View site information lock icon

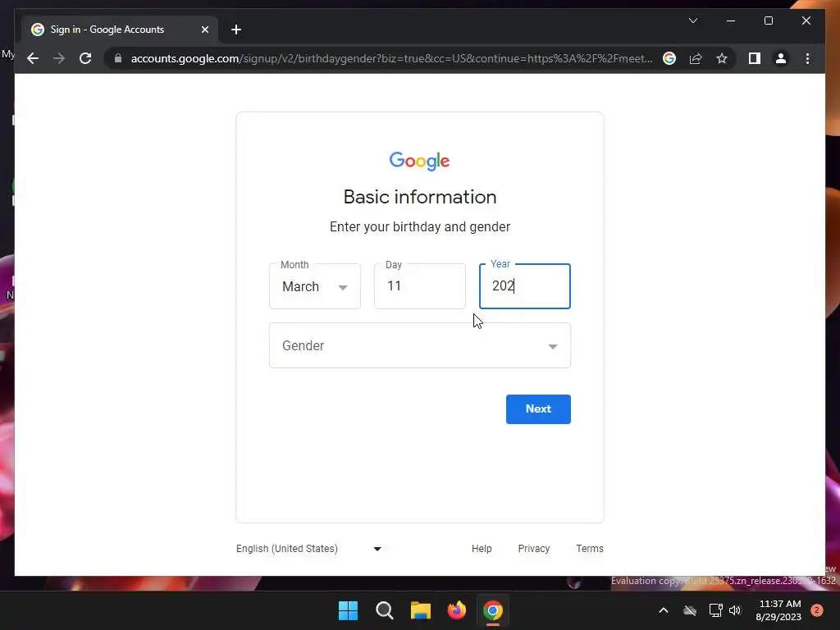click(x=118, y=58)
